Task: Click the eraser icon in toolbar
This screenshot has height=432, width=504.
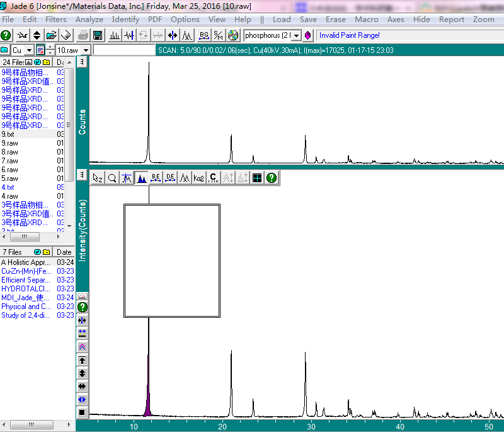Action: (x=66, y=35)
